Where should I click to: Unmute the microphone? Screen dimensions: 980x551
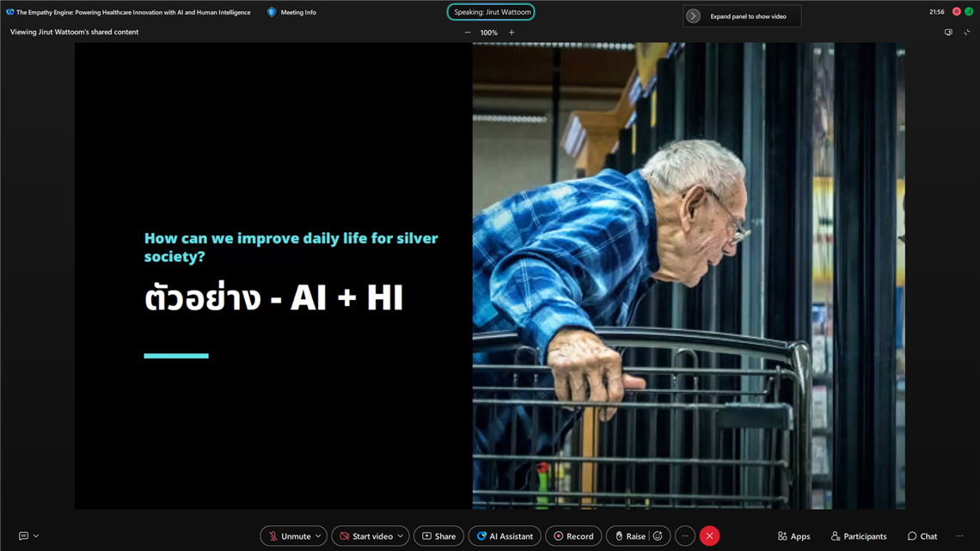[x=288, y=536]
